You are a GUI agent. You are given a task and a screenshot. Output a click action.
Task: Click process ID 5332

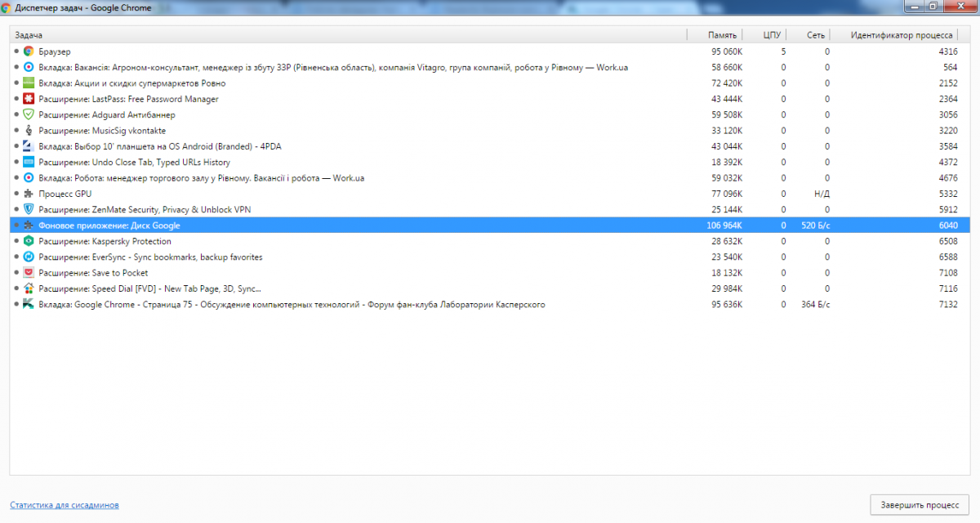tap(948, 194)
